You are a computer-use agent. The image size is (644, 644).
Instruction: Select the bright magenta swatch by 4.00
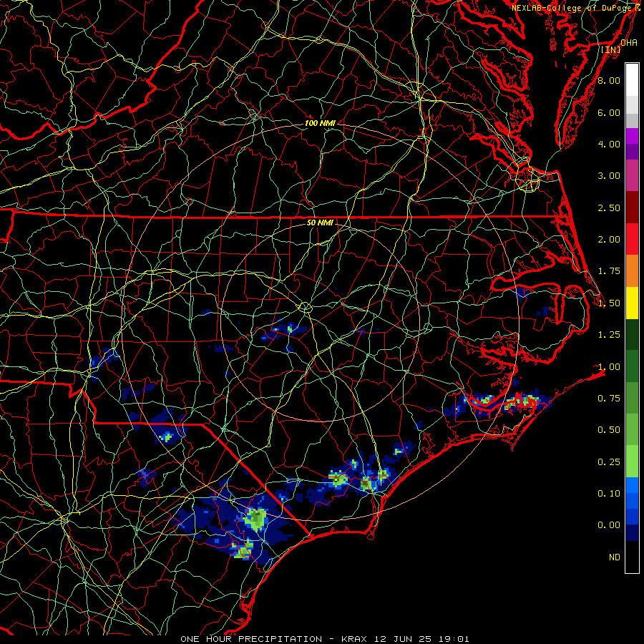[632, 137]
